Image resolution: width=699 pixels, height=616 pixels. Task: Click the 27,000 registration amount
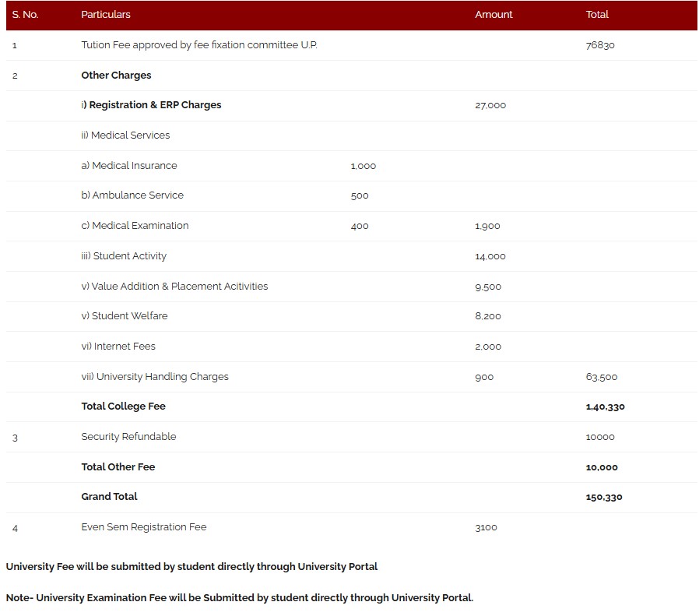coord(490,105)
